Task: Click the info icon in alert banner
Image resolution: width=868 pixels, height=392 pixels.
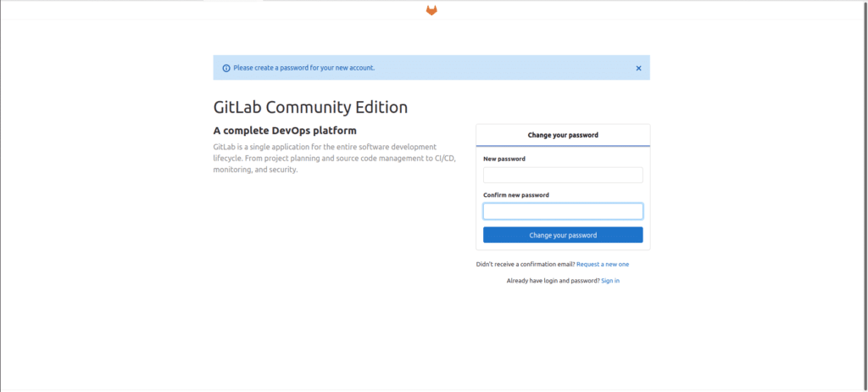Action: 225,68
